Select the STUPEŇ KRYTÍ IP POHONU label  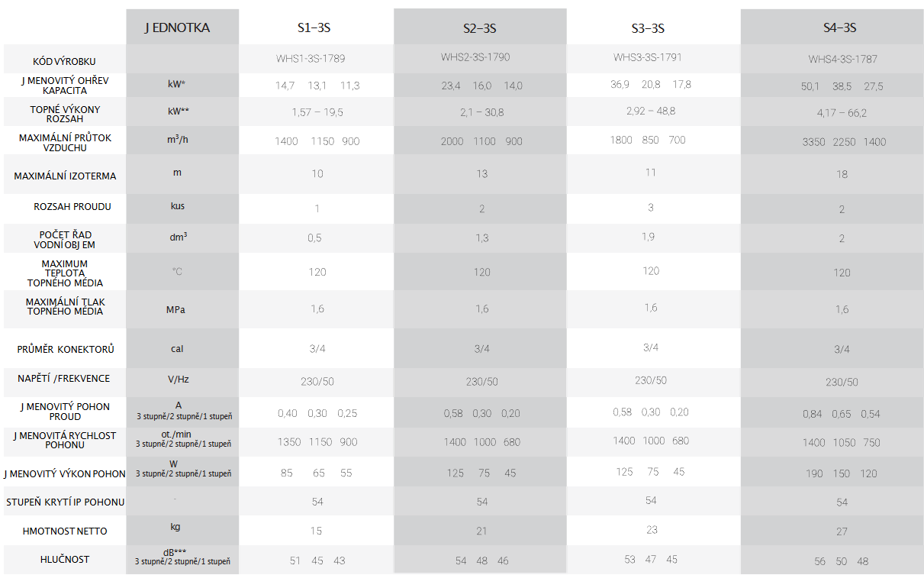pos(65,502)
